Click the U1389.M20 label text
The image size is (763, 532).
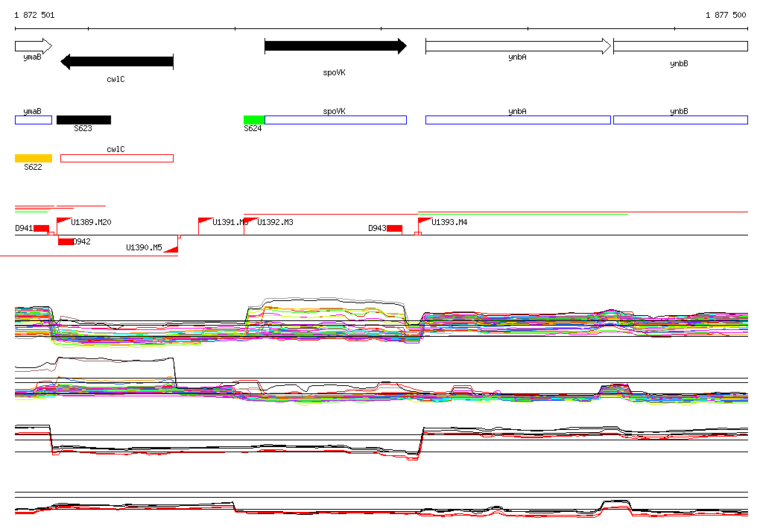(x=91, y=223)
